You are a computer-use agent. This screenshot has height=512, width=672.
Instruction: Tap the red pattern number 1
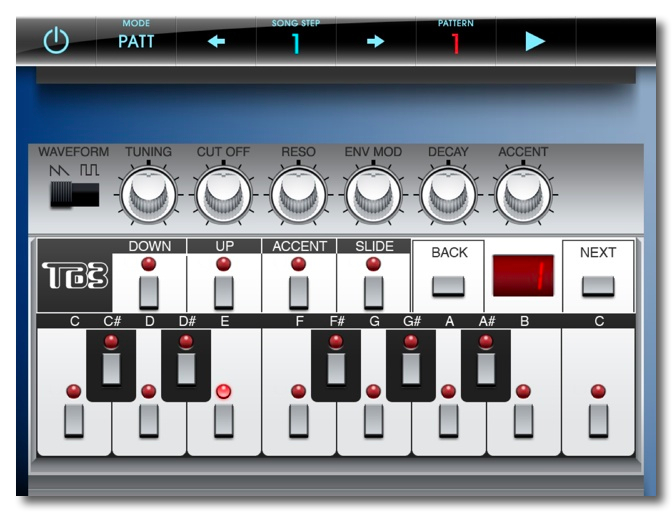point(456,43)
